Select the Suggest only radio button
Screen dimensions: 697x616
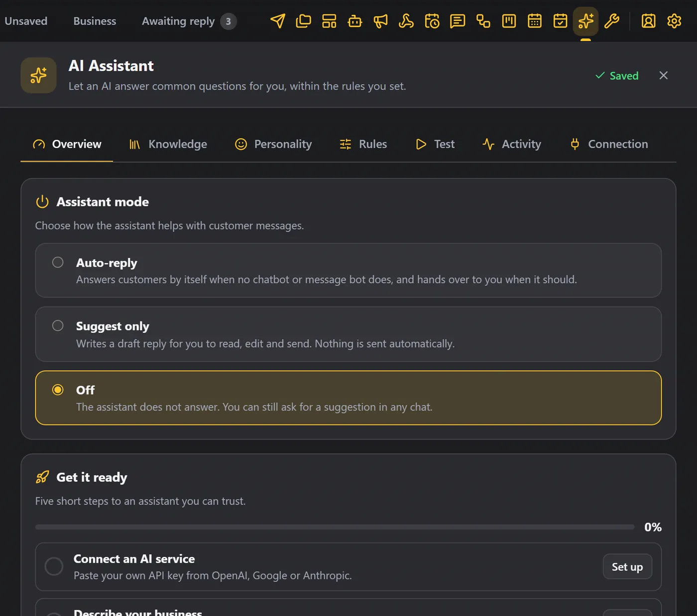click(x=58, y=325)
